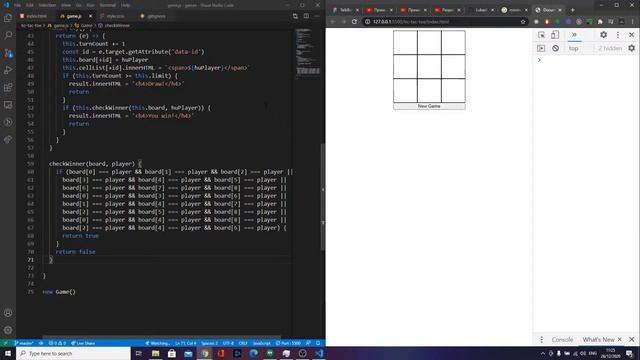Click the Live Share status bar button
Viewport: 640px width, 360px height.
coord(83,343)
